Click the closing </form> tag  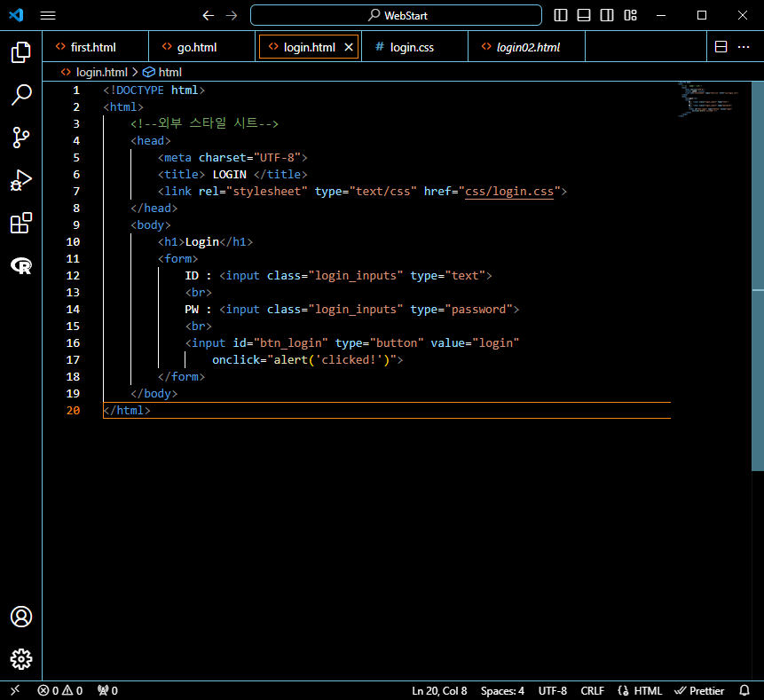(181, 376)
